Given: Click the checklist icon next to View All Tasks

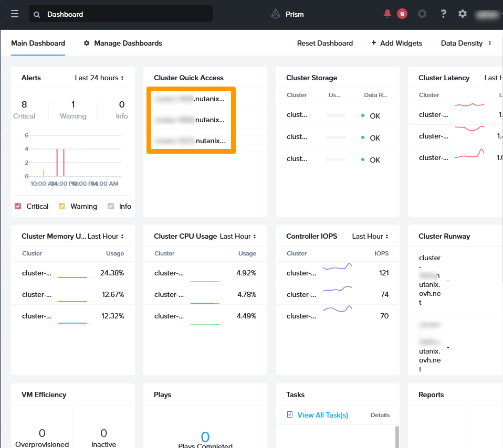Looking at the screenshot, I should 289,414.
